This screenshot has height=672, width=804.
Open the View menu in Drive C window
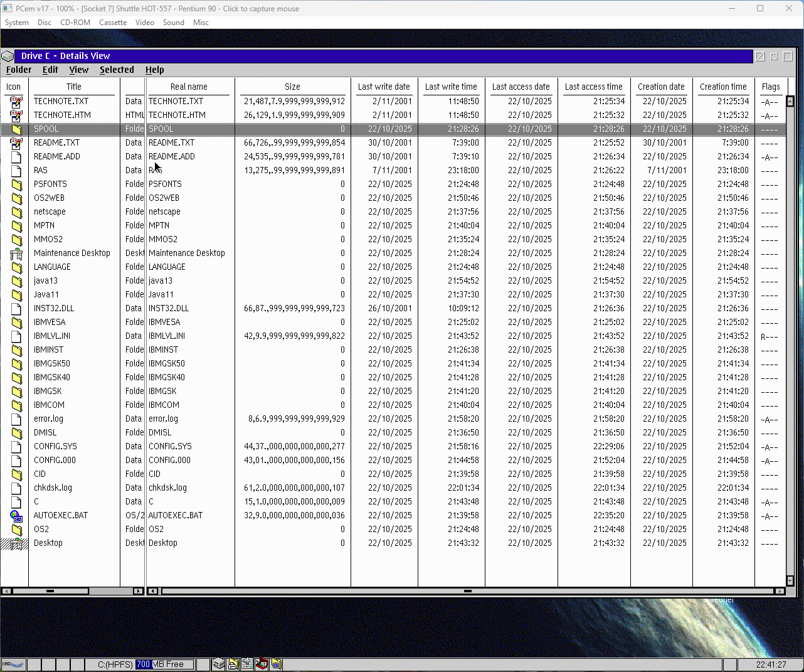pos(79,70)
